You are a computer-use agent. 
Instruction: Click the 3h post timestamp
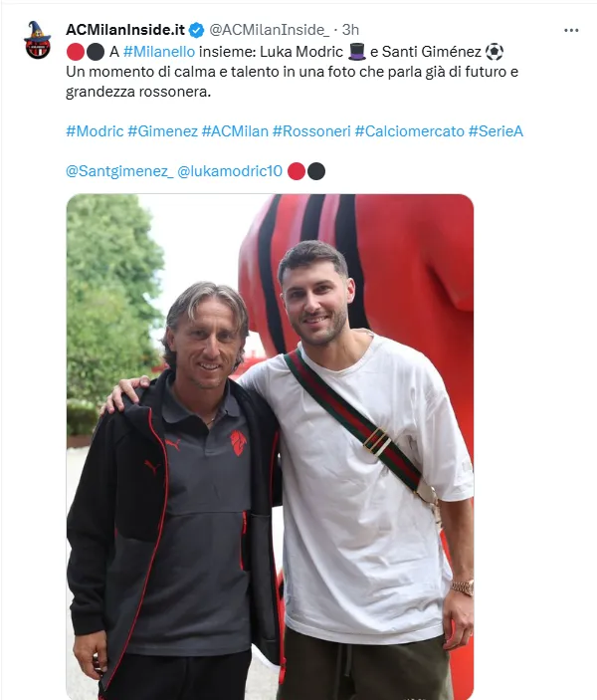350,30
